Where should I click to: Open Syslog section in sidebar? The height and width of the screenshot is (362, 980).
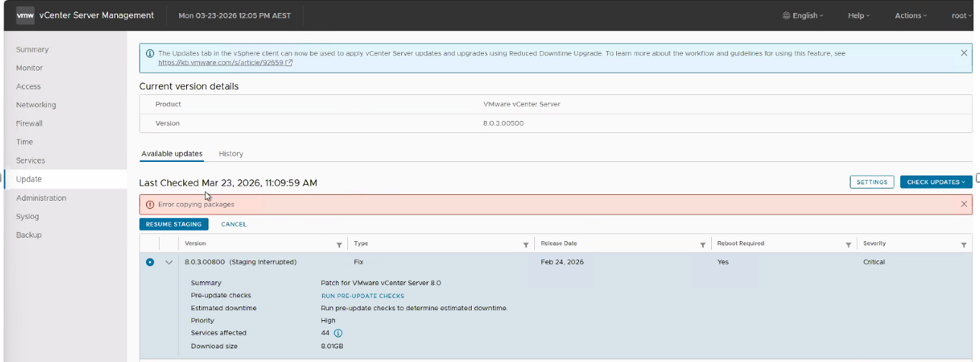tap(27, 217)
